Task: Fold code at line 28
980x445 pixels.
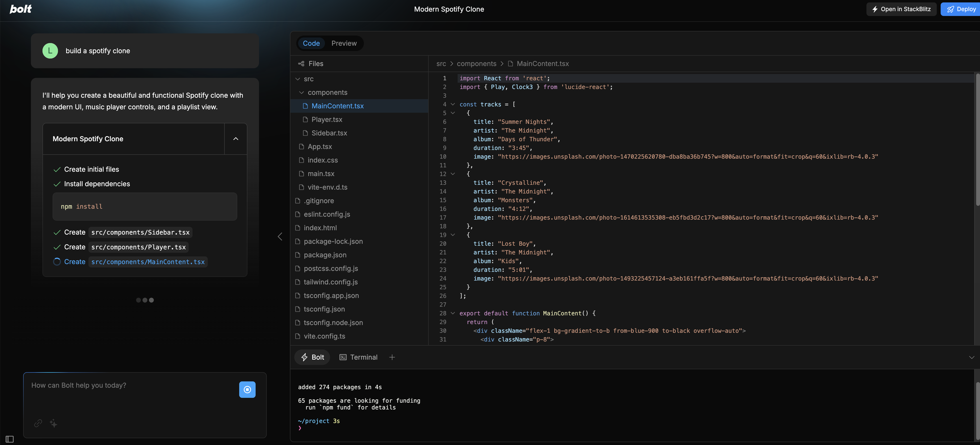Action: click(453, 313)
